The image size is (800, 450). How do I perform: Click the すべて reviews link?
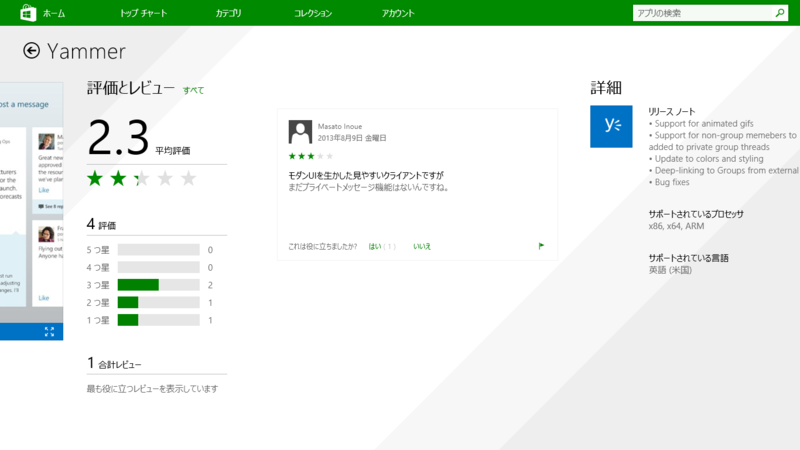tap(193, 90)
